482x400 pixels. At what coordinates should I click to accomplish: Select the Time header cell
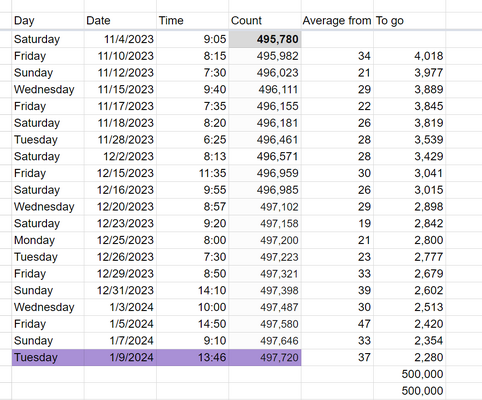click(x=192, y=21)
